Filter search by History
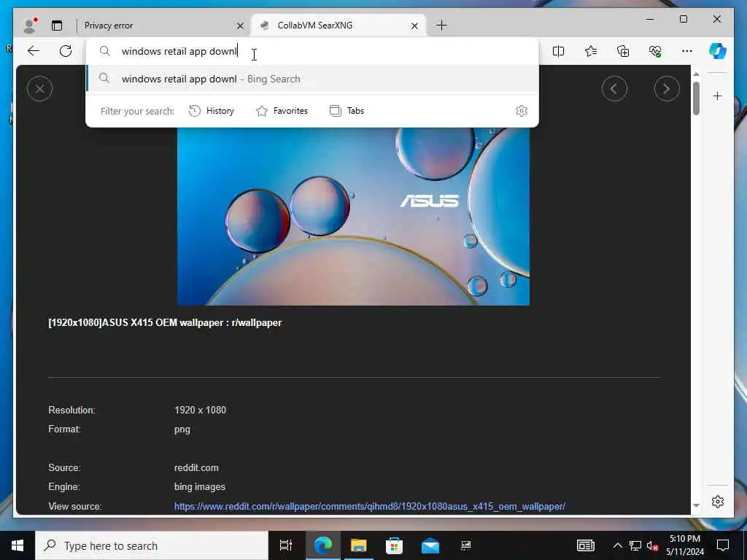The width and height of the screenshot is (747, 560). tap(212, 111)
